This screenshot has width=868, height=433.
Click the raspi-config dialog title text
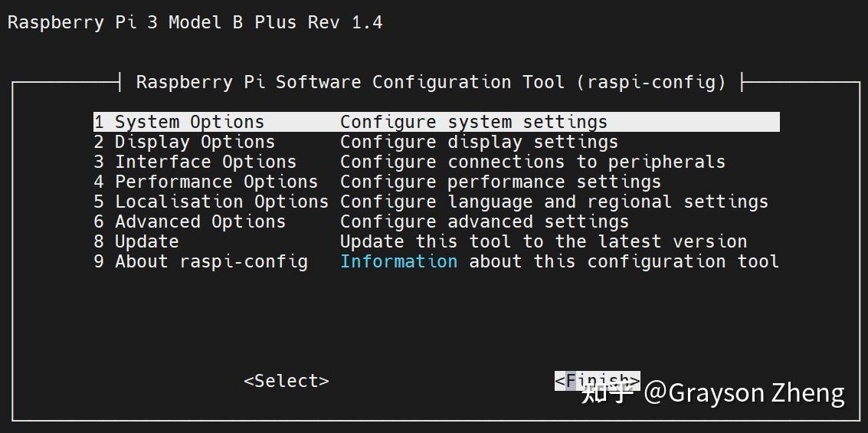(431, 82)
